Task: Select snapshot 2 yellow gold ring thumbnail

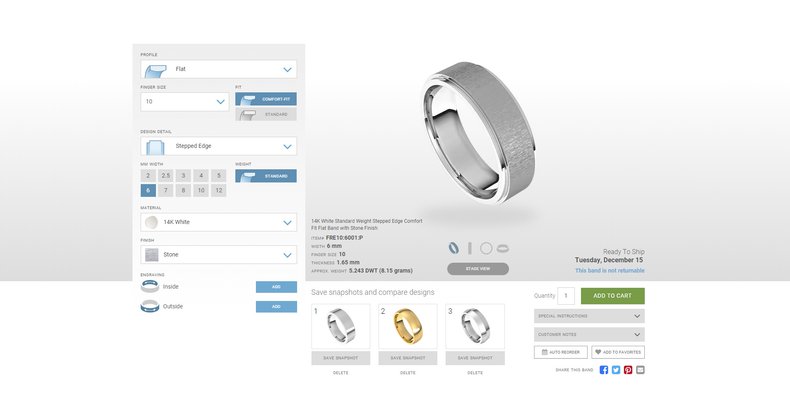Action: (x=408, y=326)
